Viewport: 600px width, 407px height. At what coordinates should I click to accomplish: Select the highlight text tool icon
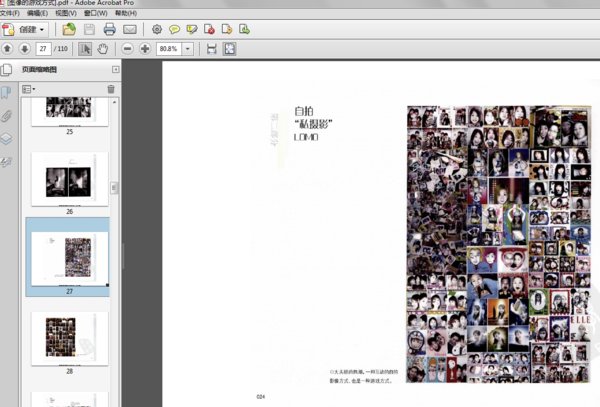click(192, 29)
